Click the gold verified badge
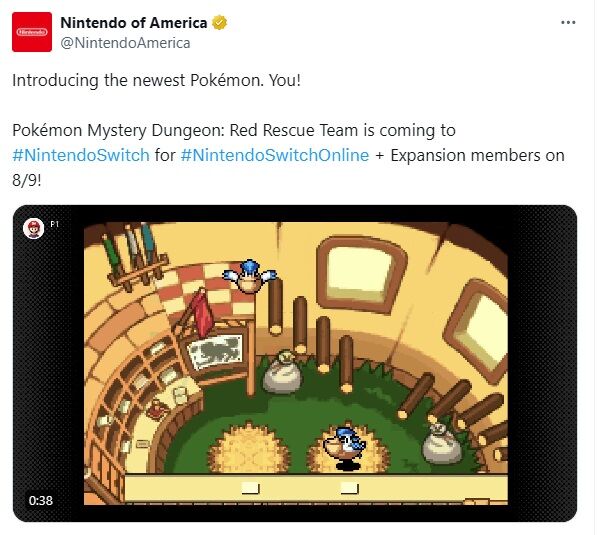The width and height of the screenshot is (609, 535). 219,23
